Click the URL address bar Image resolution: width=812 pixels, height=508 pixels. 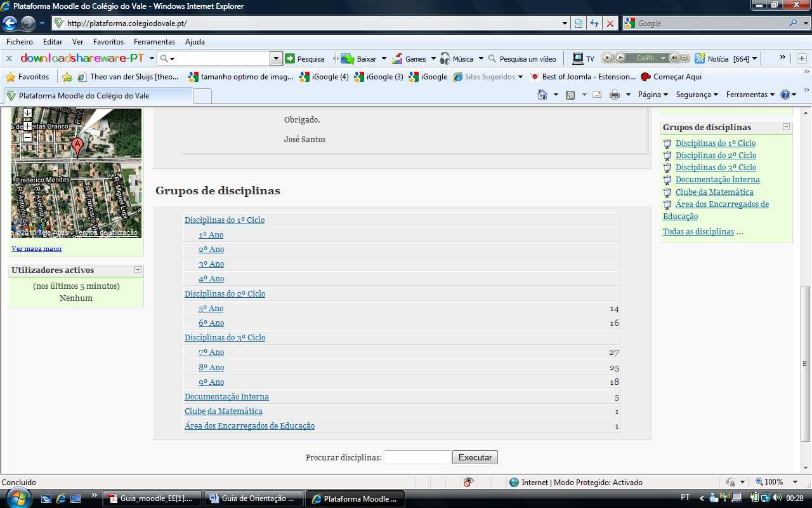(311, 23)
